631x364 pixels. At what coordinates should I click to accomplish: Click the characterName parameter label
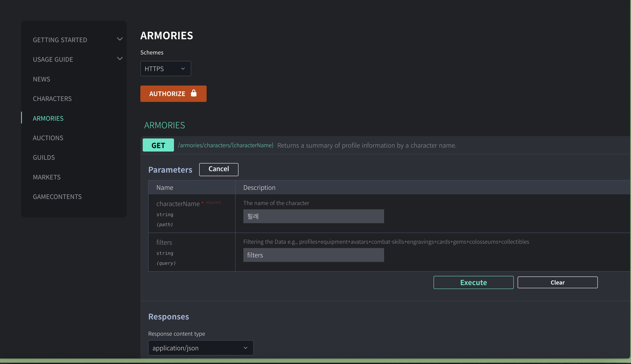tap(178, 204)
